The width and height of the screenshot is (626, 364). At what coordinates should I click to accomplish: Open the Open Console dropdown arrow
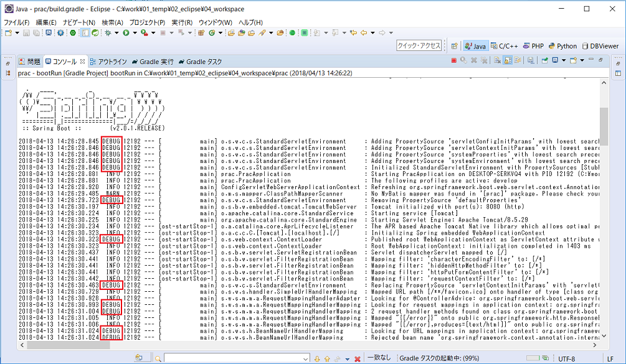[x=581, y=60]
